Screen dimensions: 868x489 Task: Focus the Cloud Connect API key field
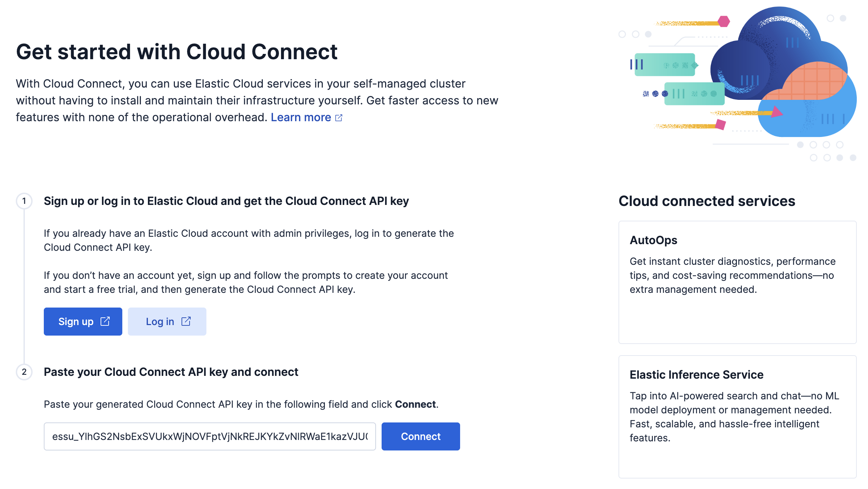(210, 436)
